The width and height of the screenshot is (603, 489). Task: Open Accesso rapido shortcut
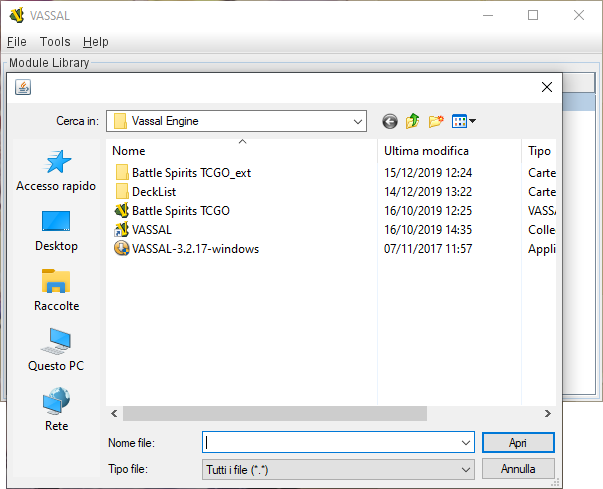click(x=56, y=170)
